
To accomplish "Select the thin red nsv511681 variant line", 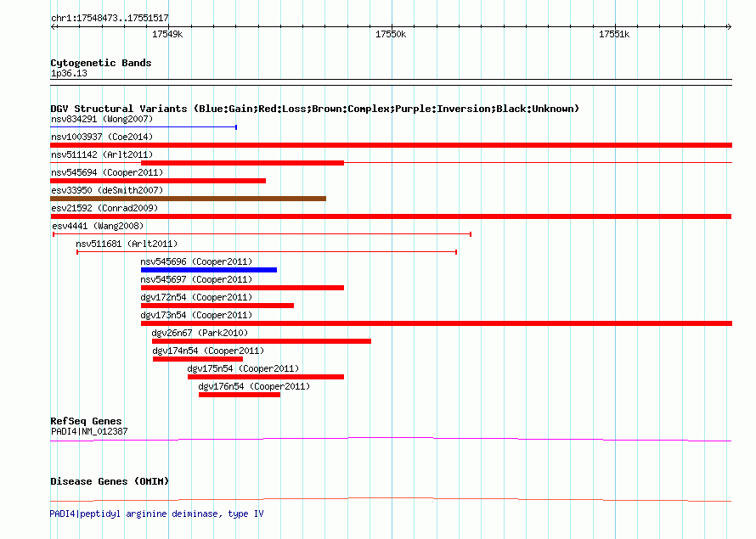I will pos(267,252).
